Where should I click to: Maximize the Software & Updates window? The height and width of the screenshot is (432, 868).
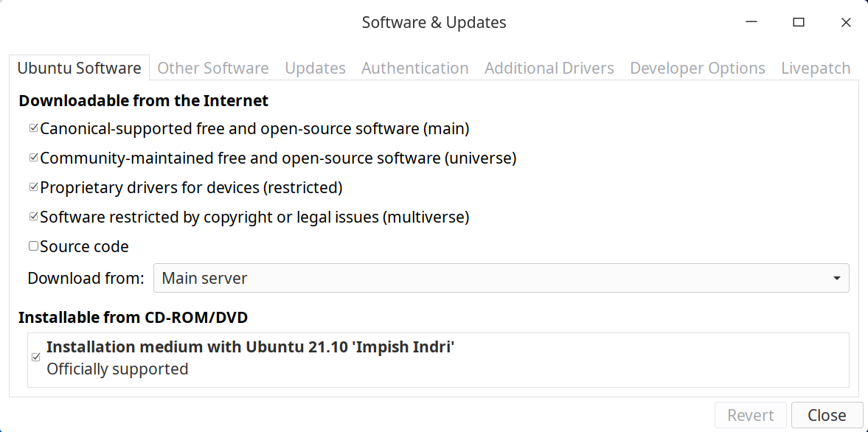[x=798, y=23]
